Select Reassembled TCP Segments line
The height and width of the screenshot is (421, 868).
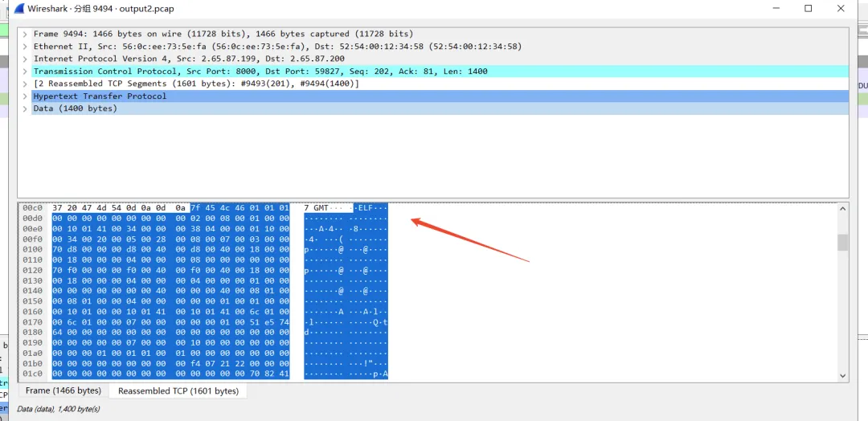tap(196, 84)
